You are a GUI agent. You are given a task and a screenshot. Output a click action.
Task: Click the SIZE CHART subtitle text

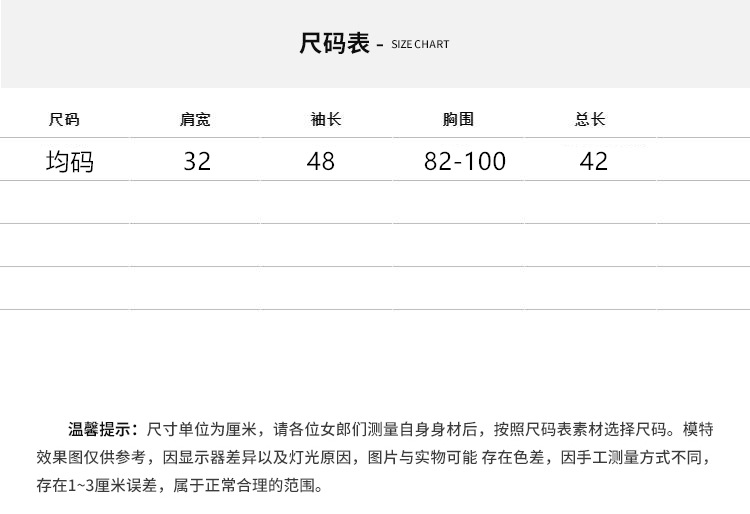pos(420,44)
